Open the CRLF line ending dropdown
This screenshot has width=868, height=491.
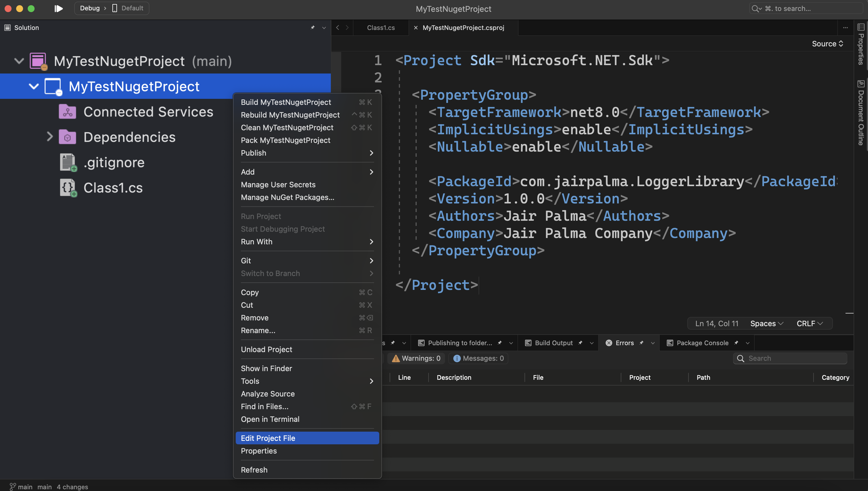(810, 323)
